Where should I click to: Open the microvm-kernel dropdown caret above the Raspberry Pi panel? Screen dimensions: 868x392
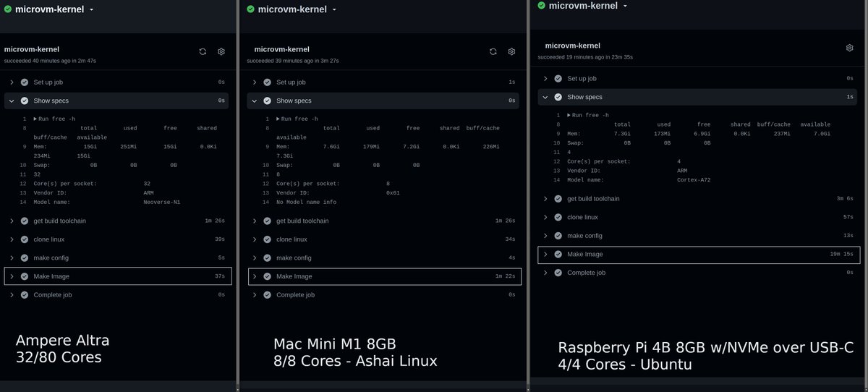626,6
